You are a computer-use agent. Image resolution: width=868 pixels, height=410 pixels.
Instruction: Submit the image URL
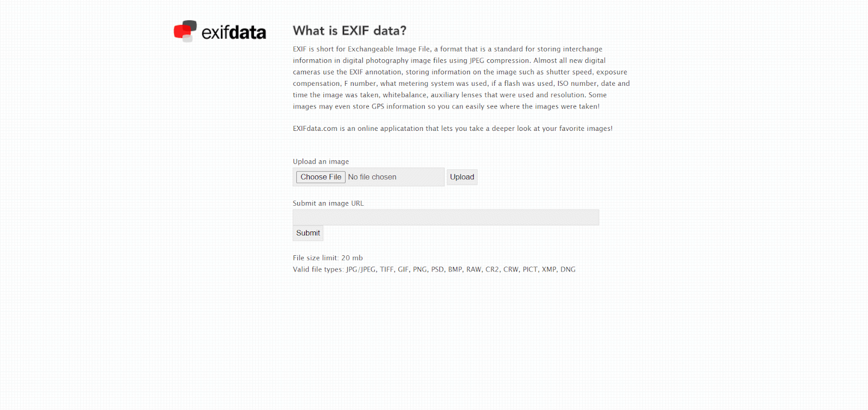click(308, 232)
